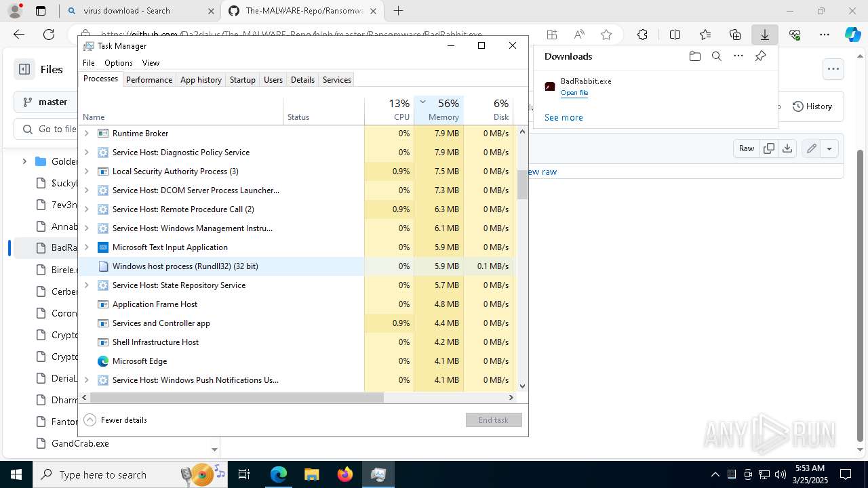Open GitHub page three-dot more options
The width and height of the screenshot is (868, 488).
tap(833, 69)
